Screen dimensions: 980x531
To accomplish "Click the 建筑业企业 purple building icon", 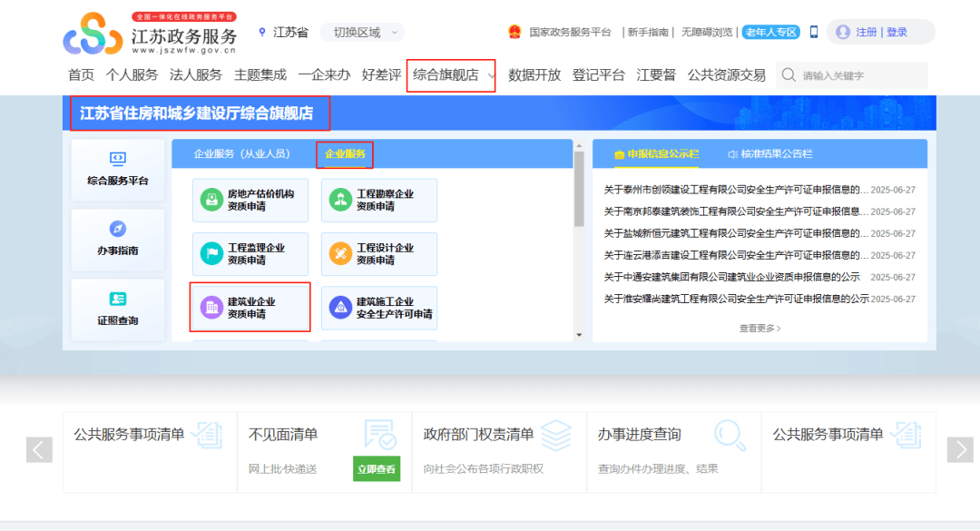I will tap(211, 307).
